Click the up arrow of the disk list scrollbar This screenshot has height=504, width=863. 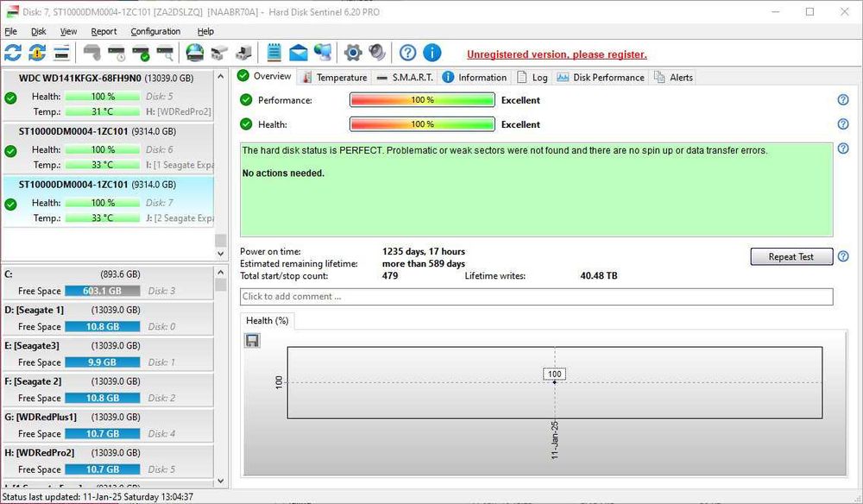(220, 76)
